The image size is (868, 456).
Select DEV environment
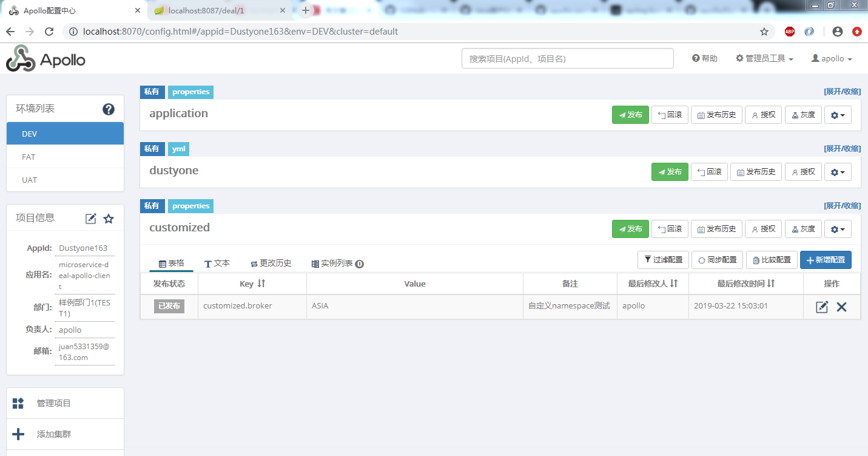(65, 134)
